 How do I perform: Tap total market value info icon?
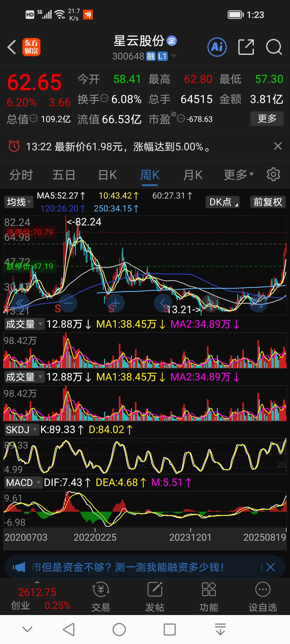point(33,118)
